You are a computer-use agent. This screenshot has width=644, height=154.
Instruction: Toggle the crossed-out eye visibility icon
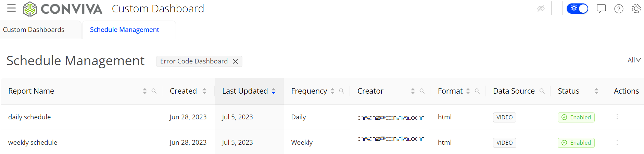pyautogui.click(x=541, y=9)
